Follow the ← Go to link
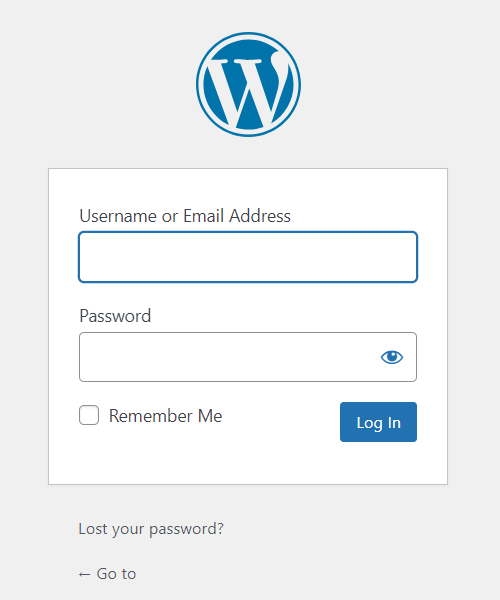The image size is (500, 600). pyautogui.click(x=107, y=574)
